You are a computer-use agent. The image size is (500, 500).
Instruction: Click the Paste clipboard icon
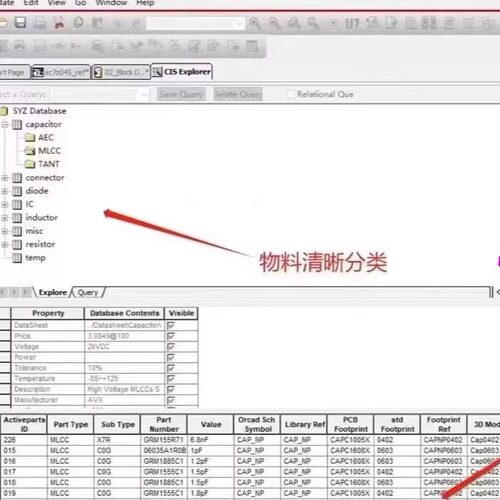[x=97, y=23]
